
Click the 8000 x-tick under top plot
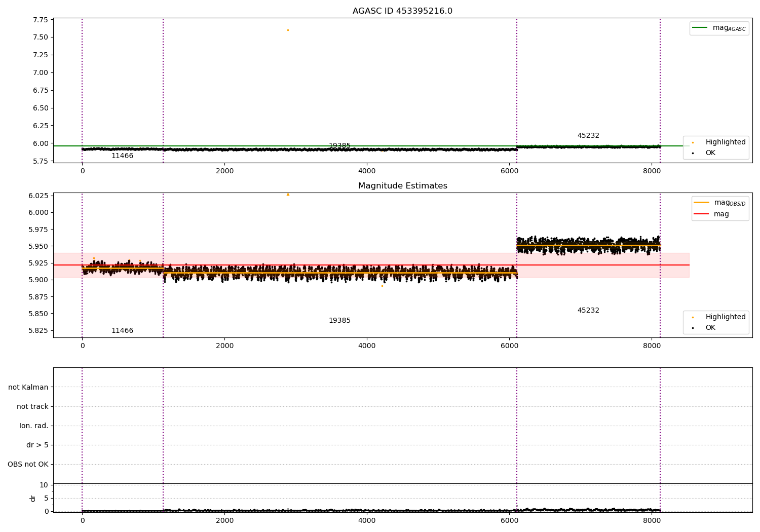[652, 171]
